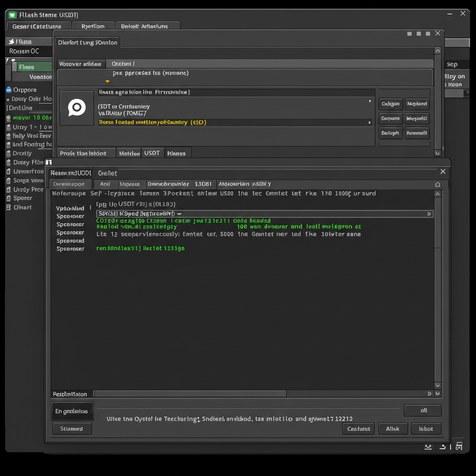The height and width of the screenshot is (476, 476).
Task: Click the 'Cestaret' button
Action: point(358,429)
